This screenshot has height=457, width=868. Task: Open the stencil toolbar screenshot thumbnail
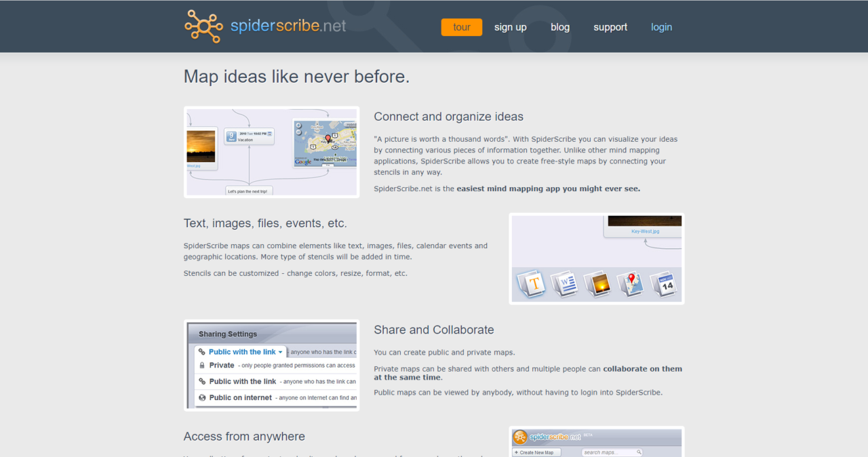597,258
